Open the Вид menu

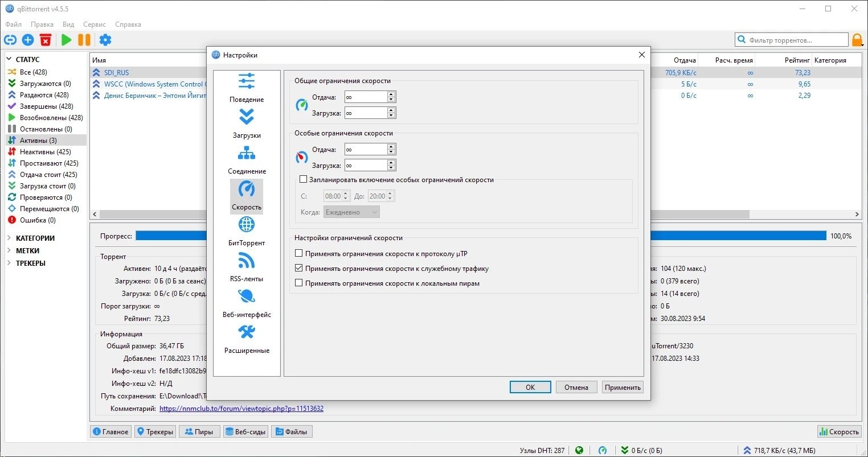point(68,24)
